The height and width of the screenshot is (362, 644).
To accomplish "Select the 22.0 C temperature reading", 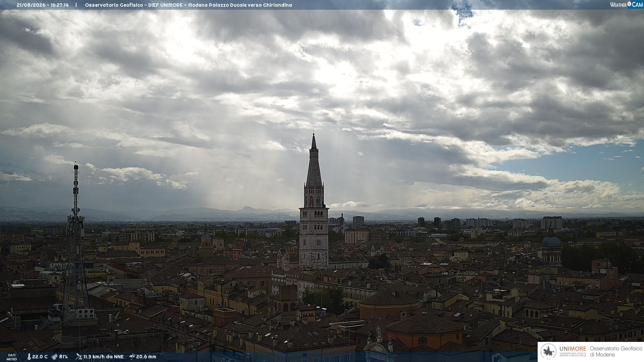I will tap(40, 357).
